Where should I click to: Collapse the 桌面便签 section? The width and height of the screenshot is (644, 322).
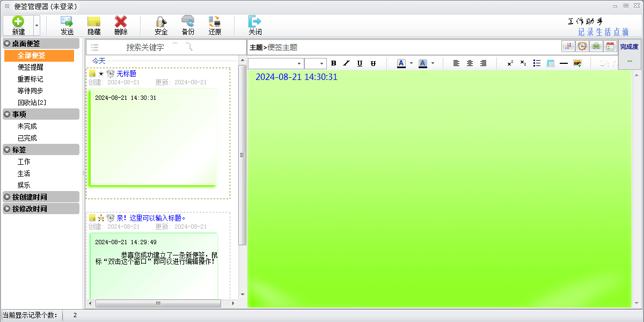click(x=8, y=43)
